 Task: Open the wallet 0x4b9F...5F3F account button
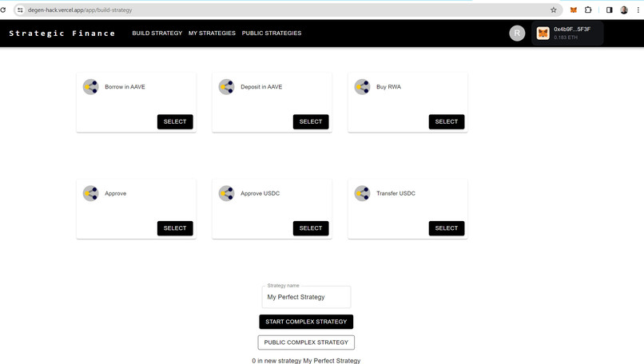click(567, 34)
